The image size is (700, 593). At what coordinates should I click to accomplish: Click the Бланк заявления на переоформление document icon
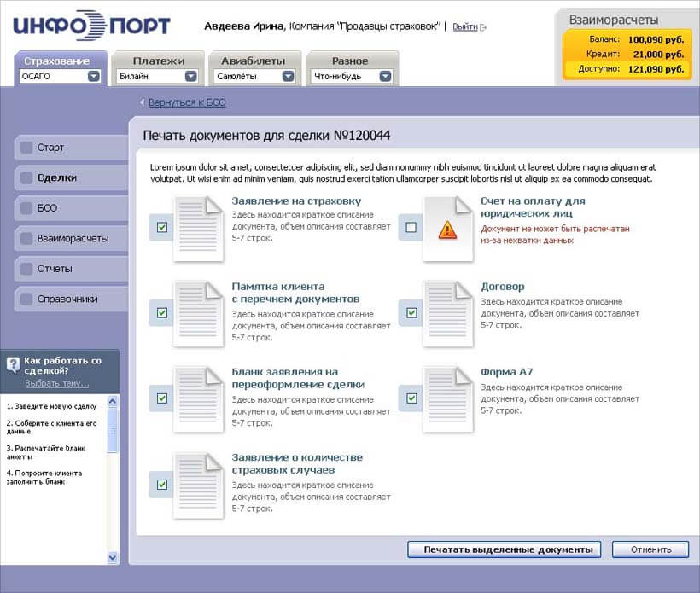(x=198, y=399)
